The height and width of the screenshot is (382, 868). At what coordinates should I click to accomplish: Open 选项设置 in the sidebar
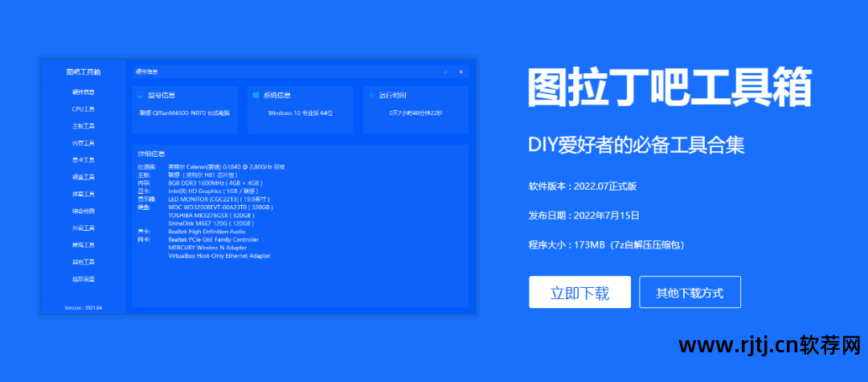[83, 279]
